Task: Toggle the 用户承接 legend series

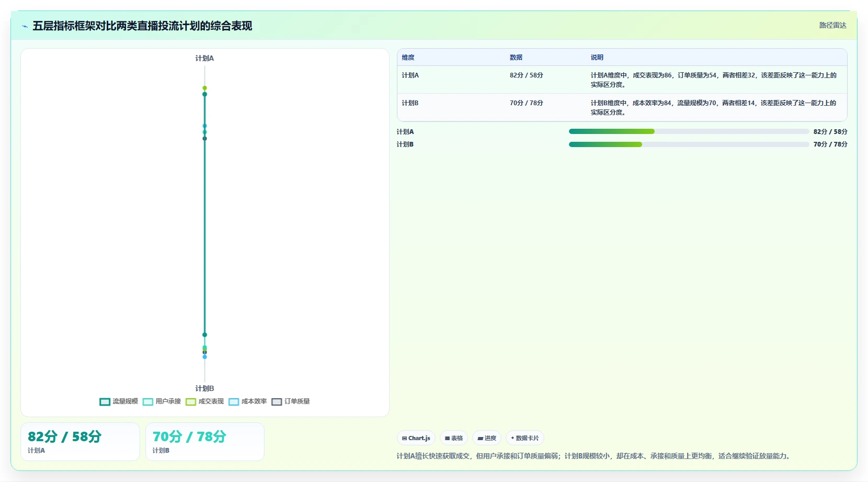Action: click(x=162, y=401)
